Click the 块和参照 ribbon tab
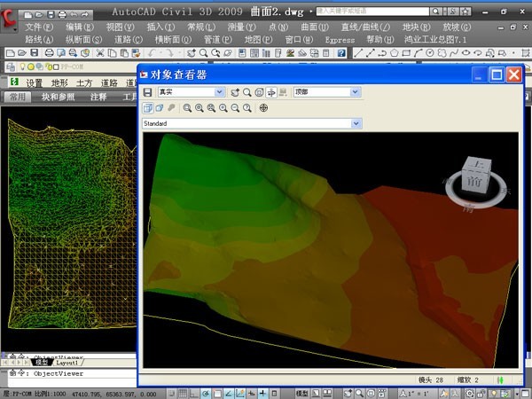This screenshot has width=532, height=399. click(x=59, y=97)
